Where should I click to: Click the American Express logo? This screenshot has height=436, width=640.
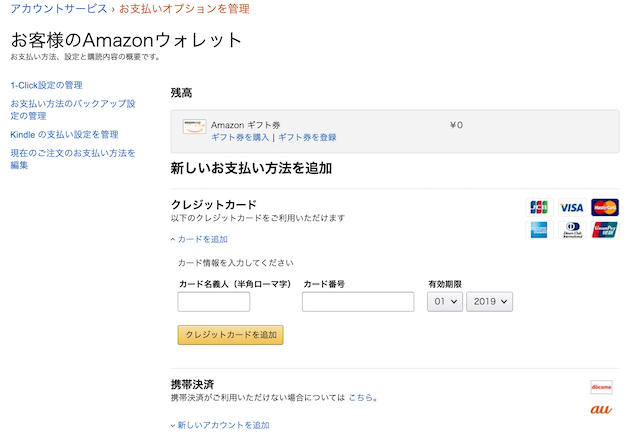coord(539,230)
